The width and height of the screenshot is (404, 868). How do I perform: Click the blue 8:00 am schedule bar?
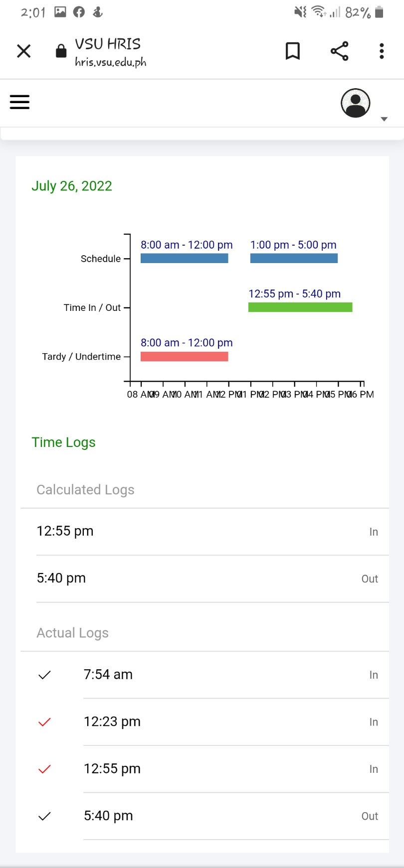[184, 258]
